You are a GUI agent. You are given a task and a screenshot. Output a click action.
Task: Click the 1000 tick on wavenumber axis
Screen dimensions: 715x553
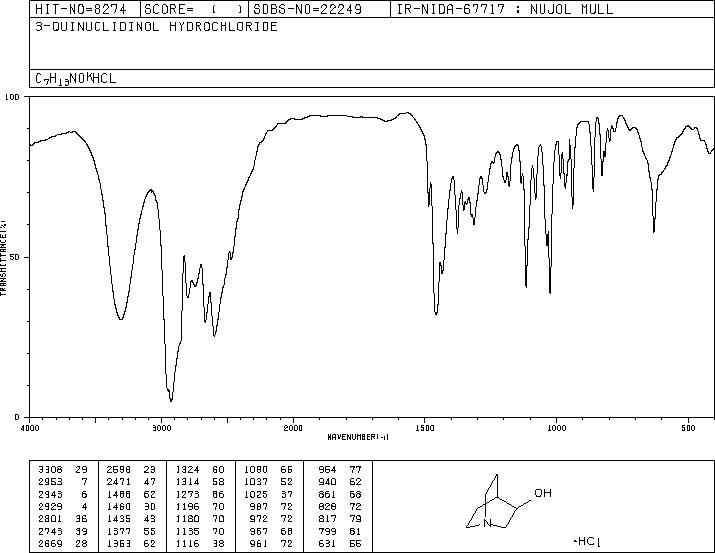(x=556, y=428)
